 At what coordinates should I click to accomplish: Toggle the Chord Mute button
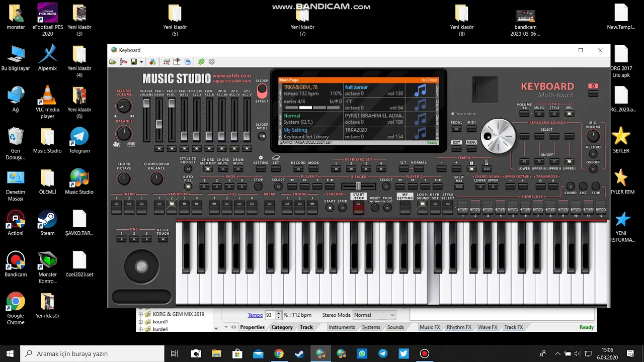[223, 169]
